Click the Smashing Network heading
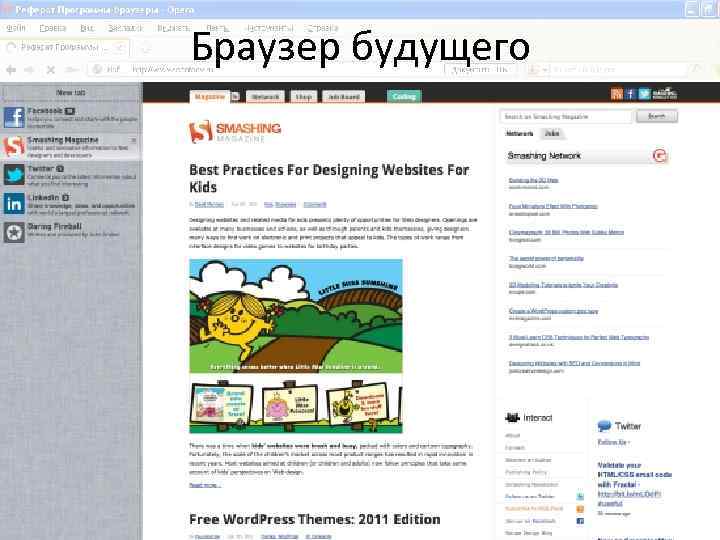Viewport: 720px width, 540px height. click(x=544, y=156)
